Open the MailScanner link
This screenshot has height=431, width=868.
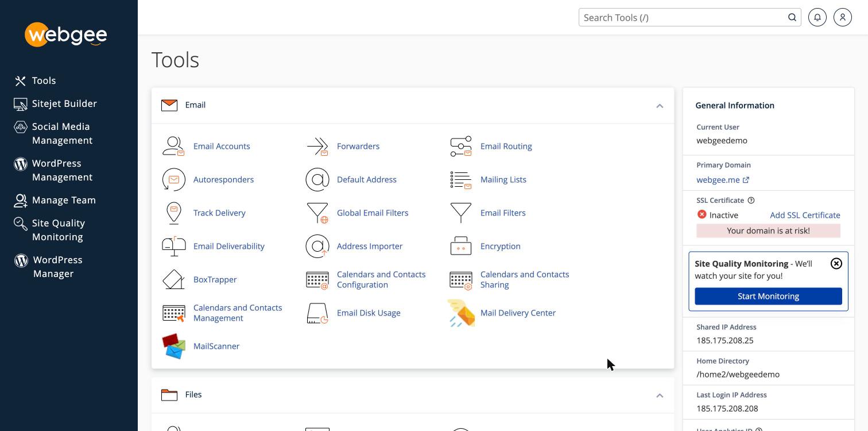click(x=216, y=346)
